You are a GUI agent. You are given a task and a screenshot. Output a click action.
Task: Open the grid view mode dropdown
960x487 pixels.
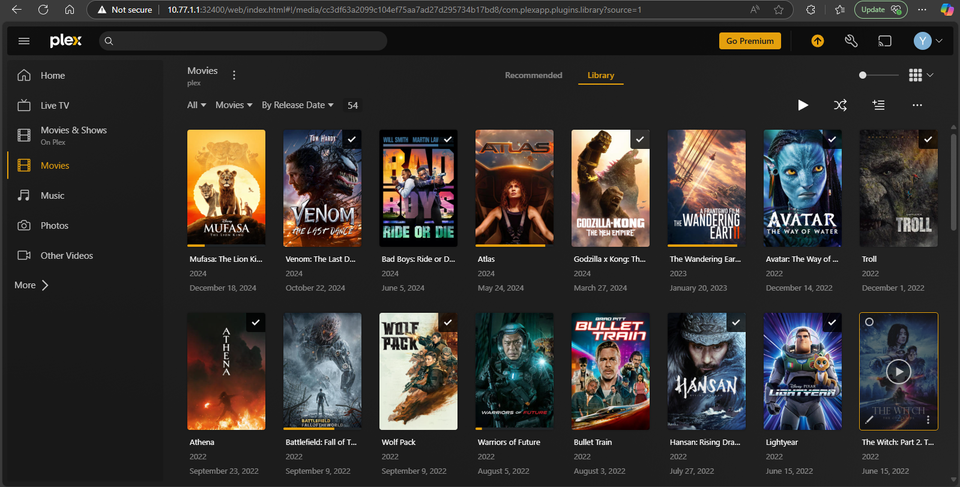pyautogui.click(x=921, y=75)
